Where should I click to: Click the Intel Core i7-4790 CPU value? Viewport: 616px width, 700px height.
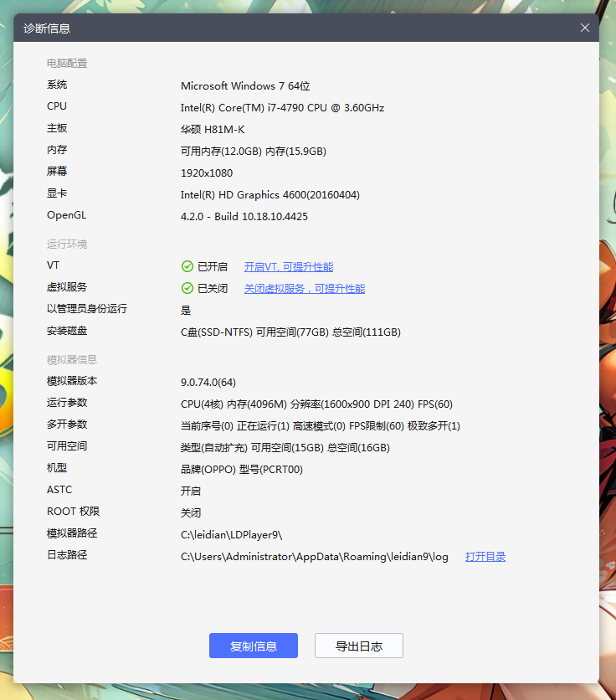[x=282, y=108]
